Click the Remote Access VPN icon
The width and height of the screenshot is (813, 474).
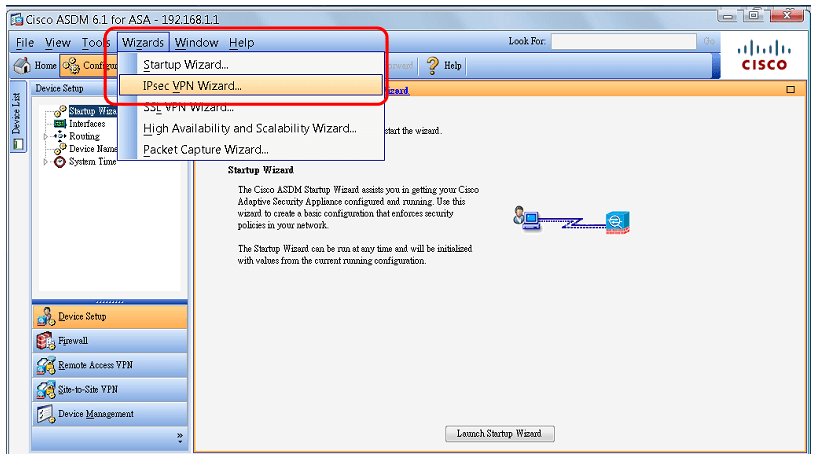click(46, 365)
